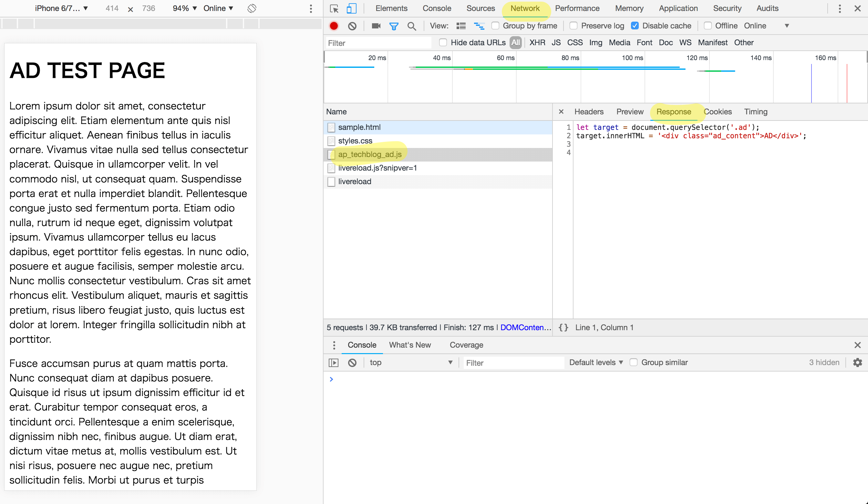The width and height of the screenshot is (868, 504).
Task: Click pretty print braces icon
Action: (563, 328)
